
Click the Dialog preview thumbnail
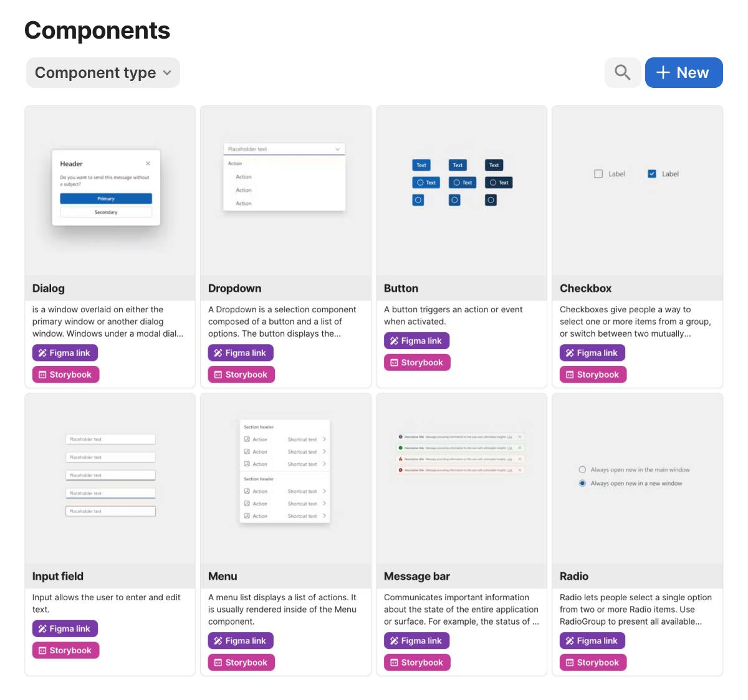(106, 188)
